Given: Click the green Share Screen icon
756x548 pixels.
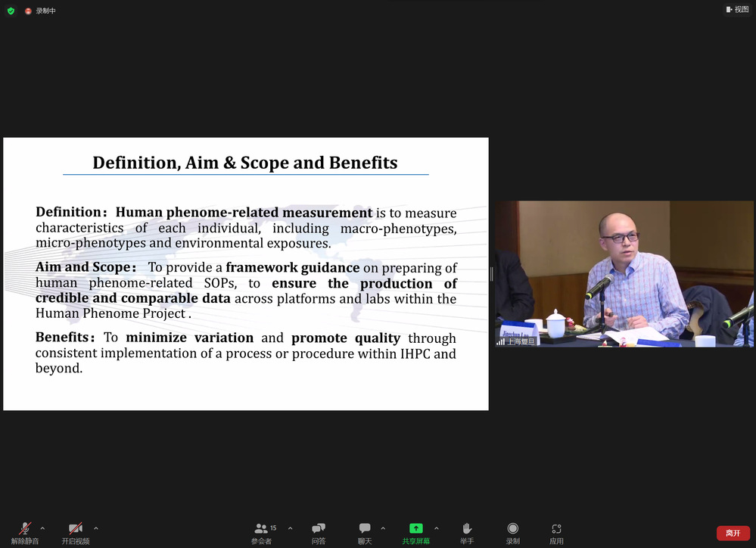Looking at the screenshot, I should (415, 528).
